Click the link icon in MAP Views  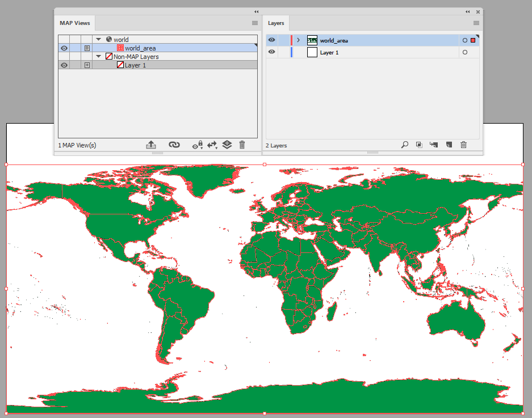174,145
